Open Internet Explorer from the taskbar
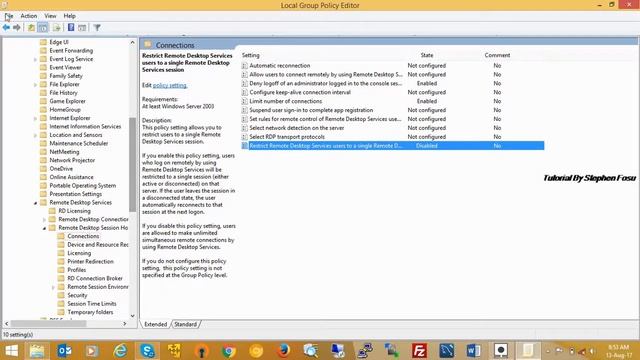 click(120, 351)
